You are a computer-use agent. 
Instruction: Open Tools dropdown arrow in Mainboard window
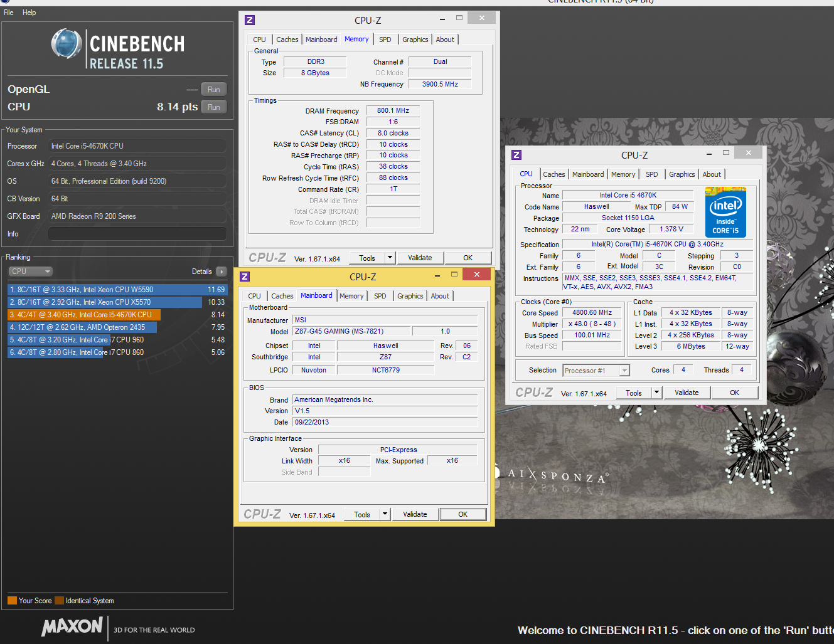(385, 514)
